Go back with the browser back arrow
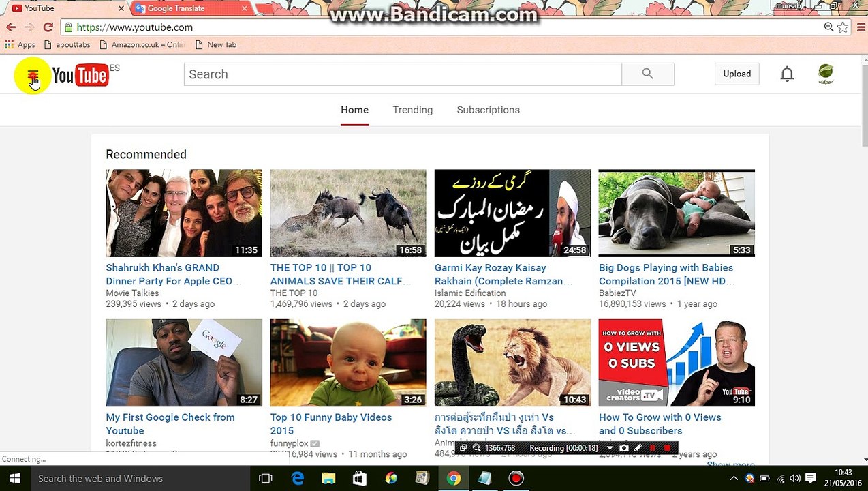Viewport: 868px width, 491px height. click(11, 27)
